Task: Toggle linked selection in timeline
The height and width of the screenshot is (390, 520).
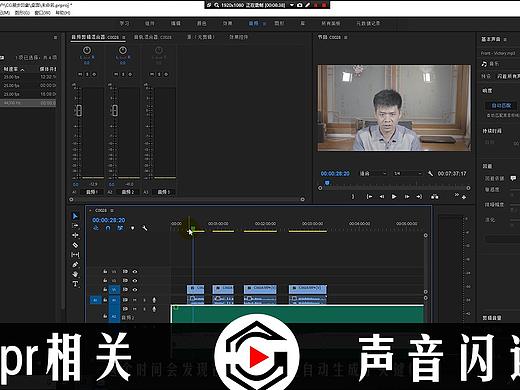Action: coord(120,228)
